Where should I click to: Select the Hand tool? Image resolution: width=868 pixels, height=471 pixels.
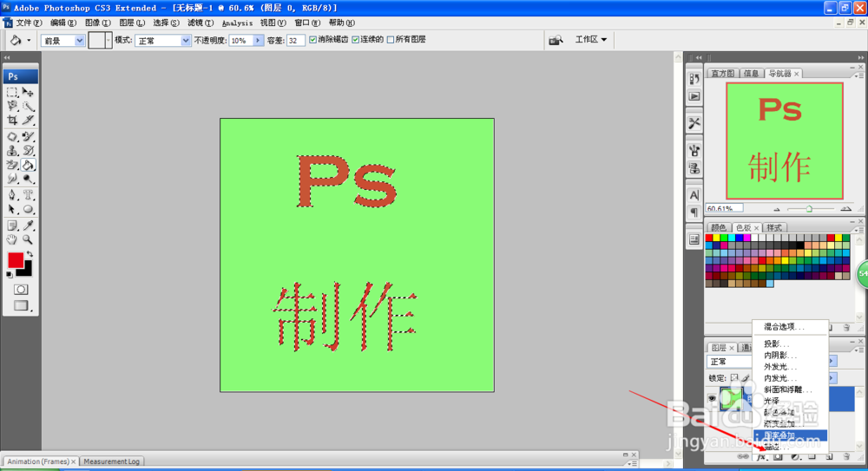[x=12, y=239]
